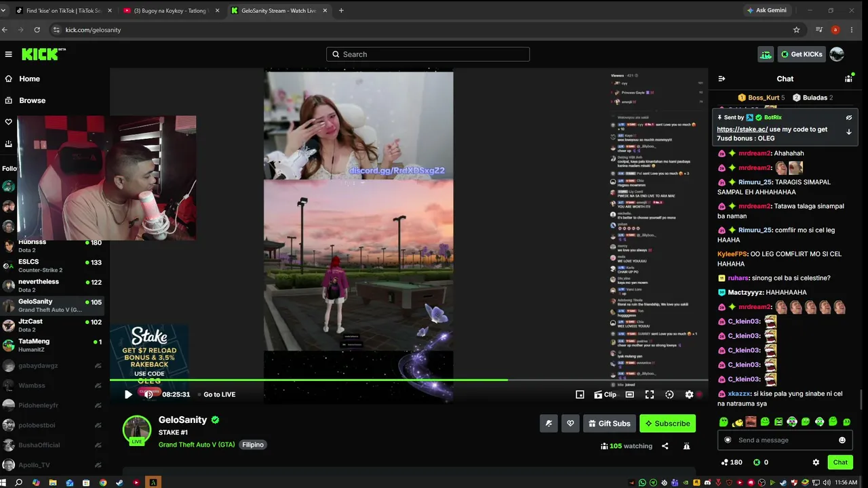Seek on the green video progress bar
The height and width of the screenshot is (488, 868).
click(409, 380)
